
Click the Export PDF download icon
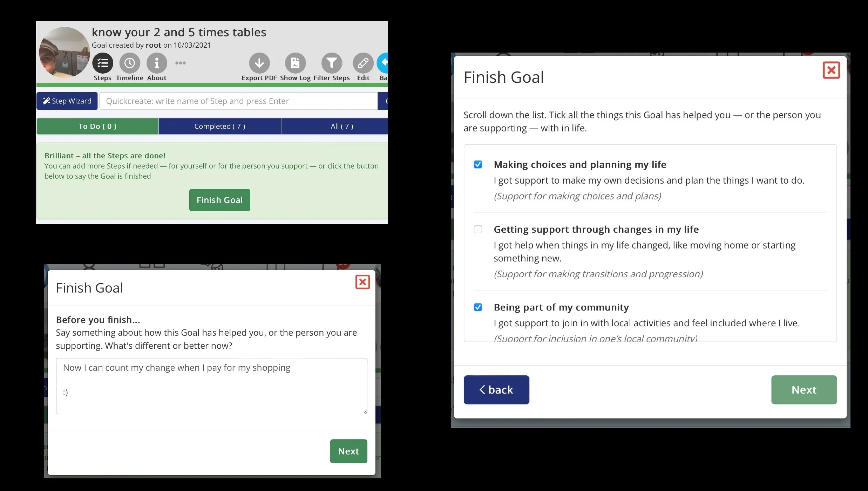tap(259, 63)
